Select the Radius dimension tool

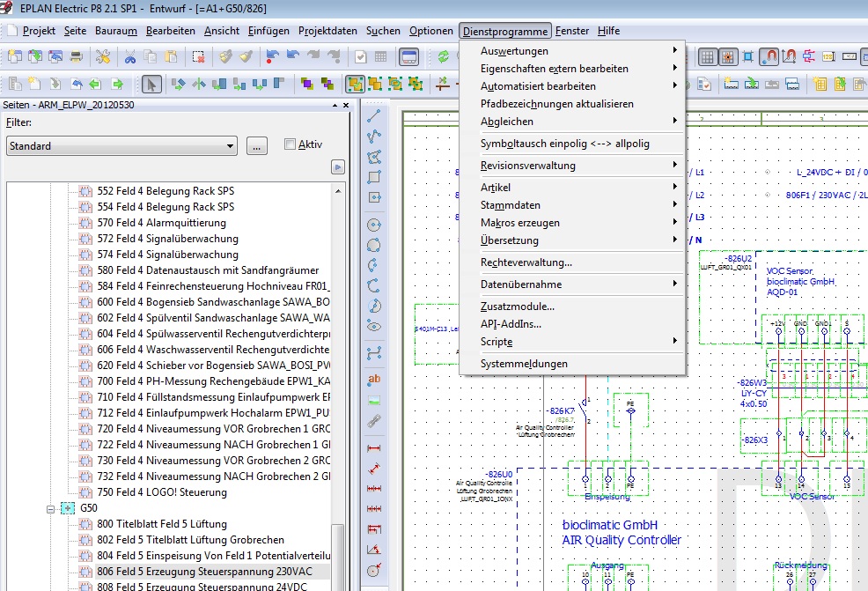(x=374, y=569)
